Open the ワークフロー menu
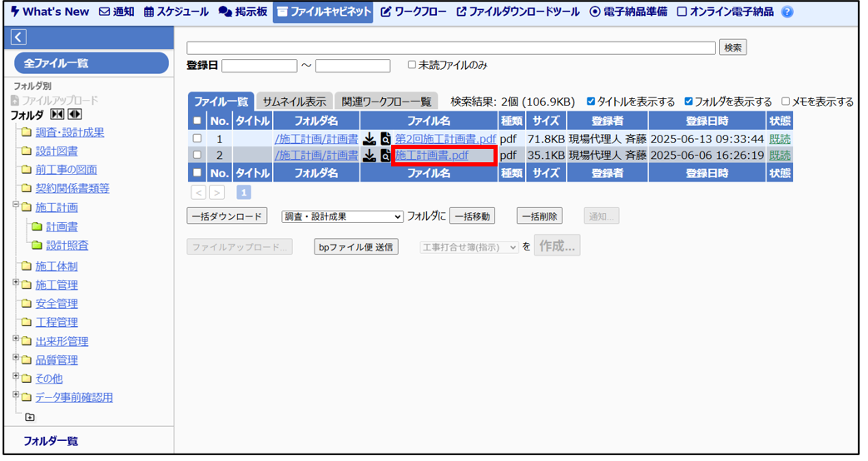Screen dimensions: 868x461 (413, 12)
